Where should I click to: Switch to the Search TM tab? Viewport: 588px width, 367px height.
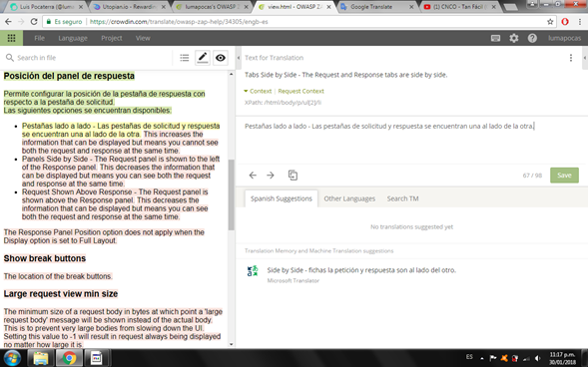[402, 198]
